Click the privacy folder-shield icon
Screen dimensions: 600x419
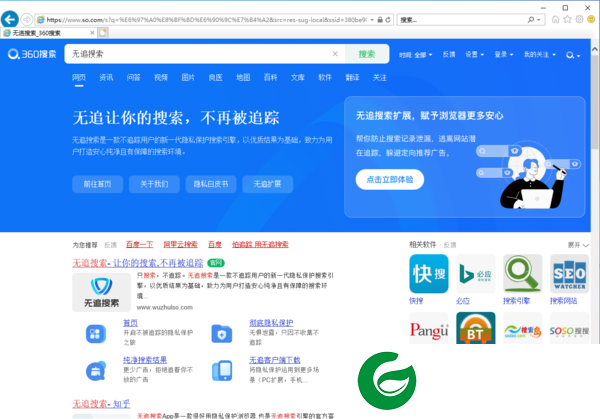point(222,334)
